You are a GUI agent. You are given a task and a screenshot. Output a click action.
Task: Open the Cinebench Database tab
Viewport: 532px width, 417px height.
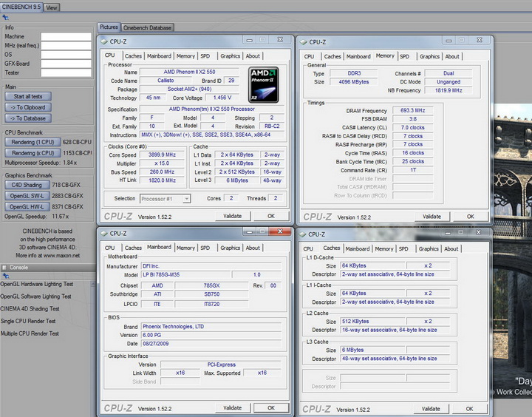pyautogui.click(x=148, y=27)
